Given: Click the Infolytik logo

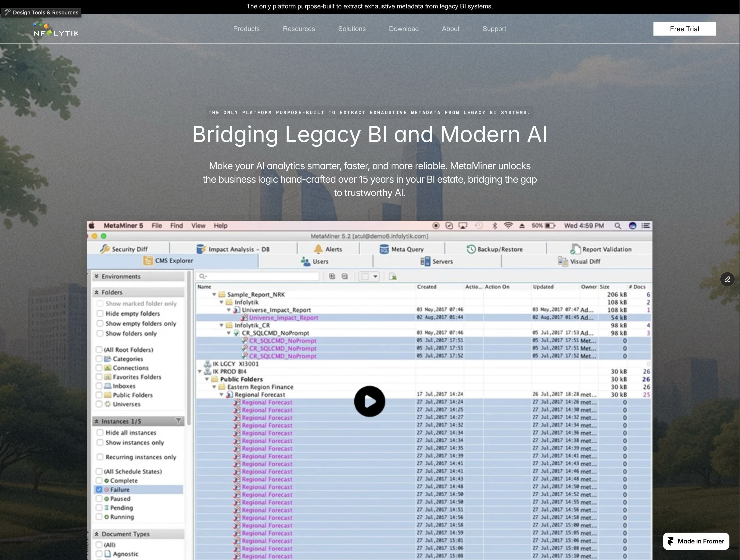Looking at the screenshot, I should pyautogui.click(x=56, y=29).
